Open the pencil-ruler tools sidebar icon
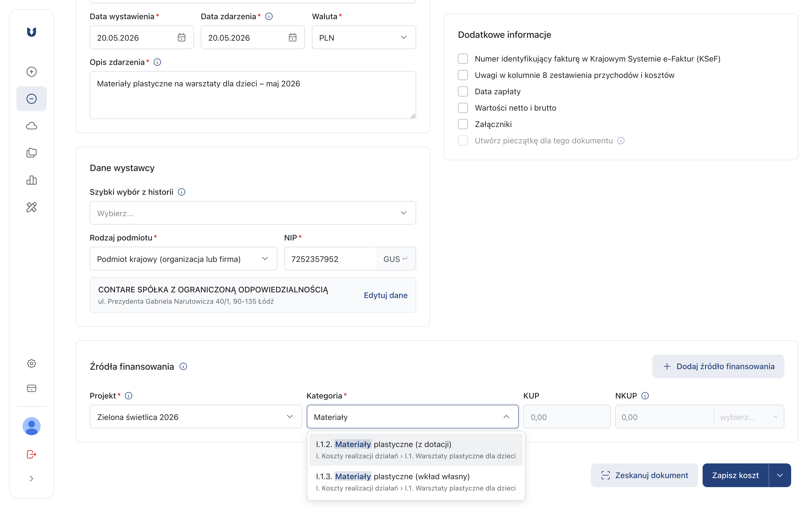 click(32, 207)
